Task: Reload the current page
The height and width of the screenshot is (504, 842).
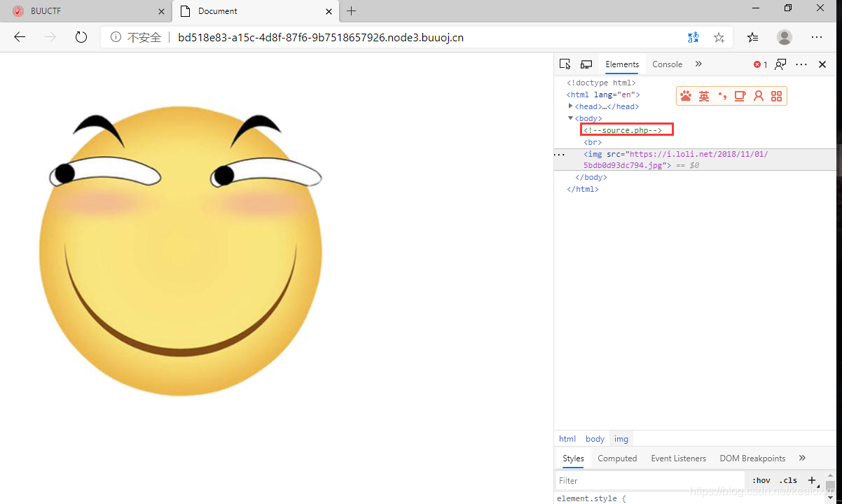Action: coord(81,37)
